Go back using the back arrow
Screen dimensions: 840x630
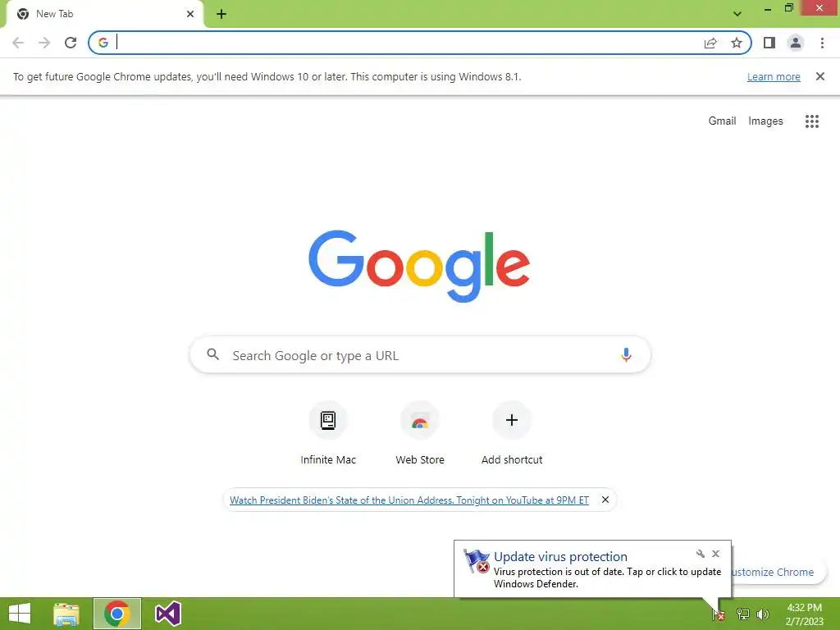18,43
